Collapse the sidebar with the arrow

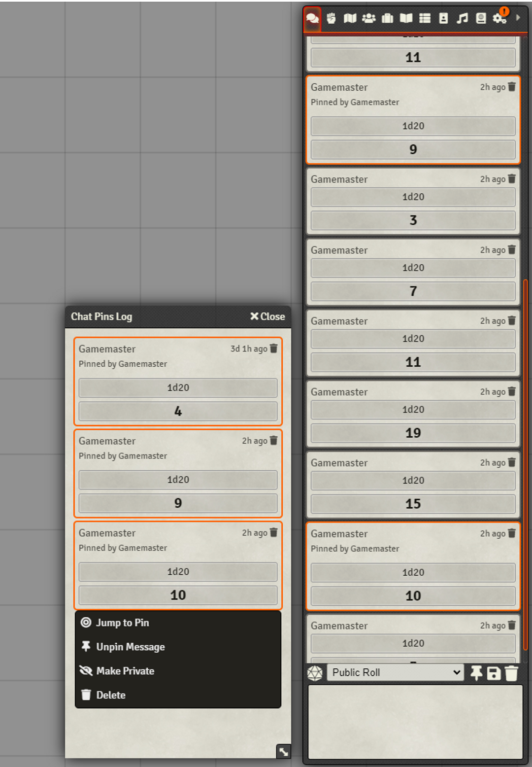click(x=518, y=18)
